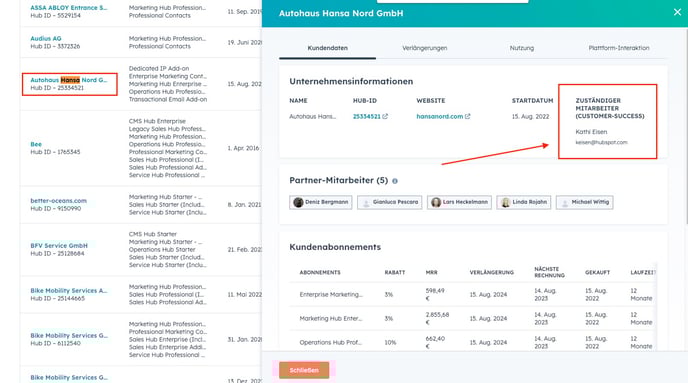This screenshot has height=383, width=688.
Task: Select the Enterprise Marketing... subscription row
Action: pos(473,294)
